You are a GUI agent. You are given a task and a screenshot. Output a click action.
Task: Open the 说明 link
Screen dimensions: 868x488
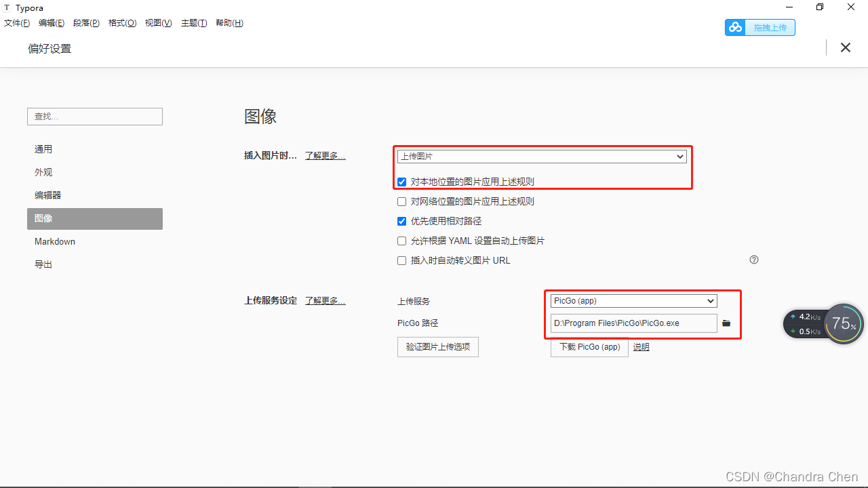641,347
